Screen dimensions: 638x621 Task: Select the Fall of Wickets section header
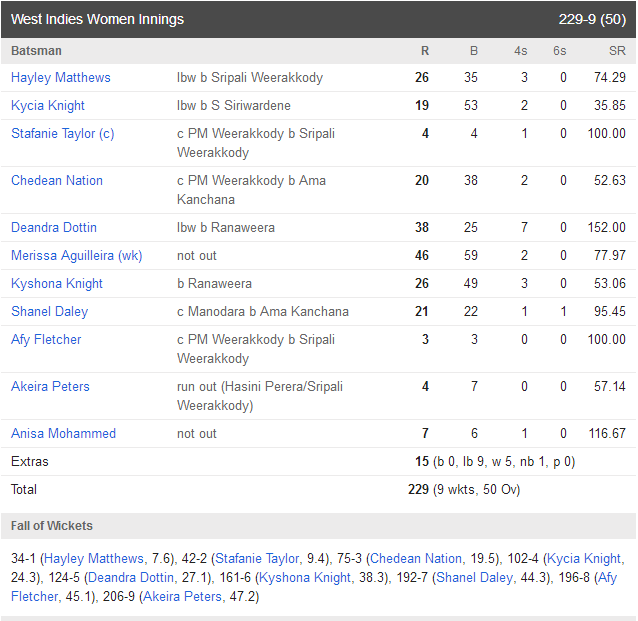[x=319, y=526]
